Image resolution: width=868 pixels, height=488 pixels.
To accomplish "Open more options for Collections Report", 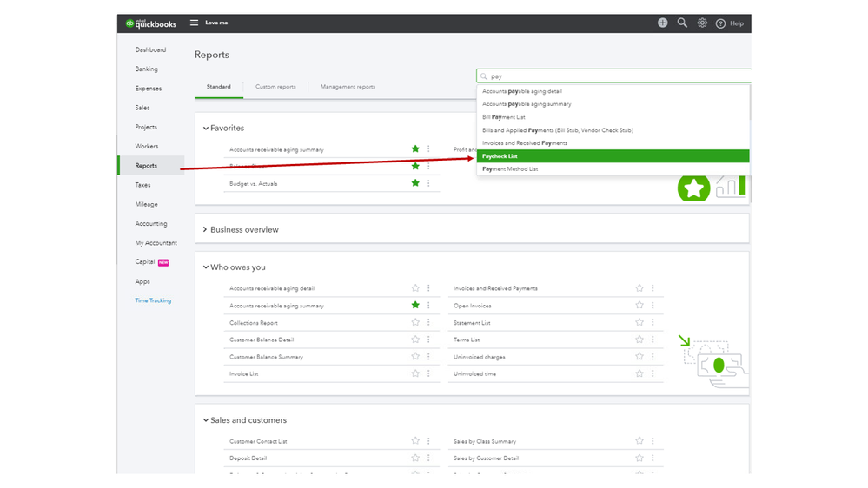I will (428, 322).
